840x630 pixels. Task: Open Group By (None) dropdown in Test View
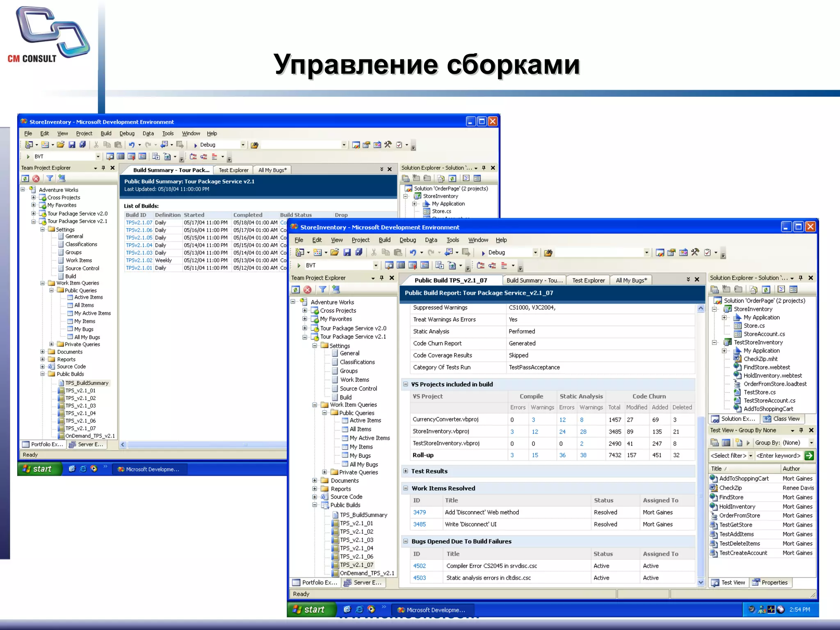point(811,443)
